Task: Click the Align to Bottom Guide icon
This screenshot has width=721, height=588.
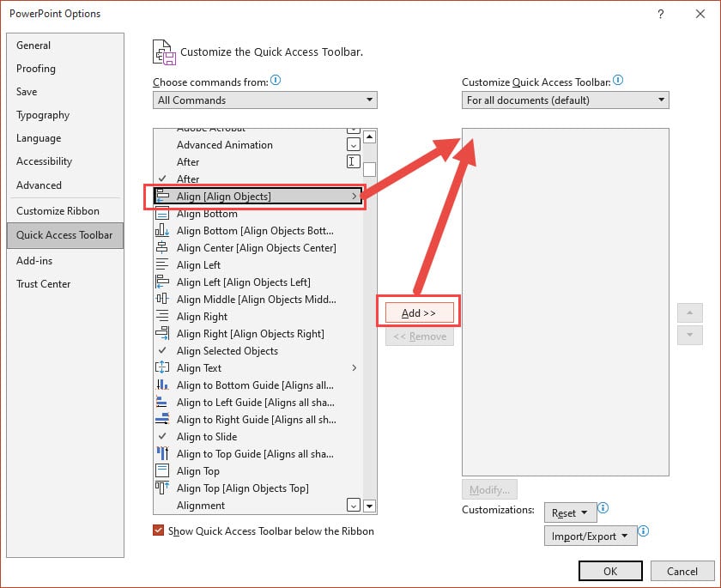Action: click(x=162, y=385)
